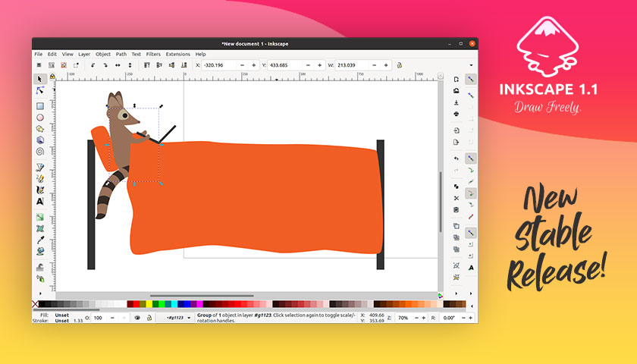Expand commands bar overflow arrow
The image size is (637, 364).
point(457,293)
